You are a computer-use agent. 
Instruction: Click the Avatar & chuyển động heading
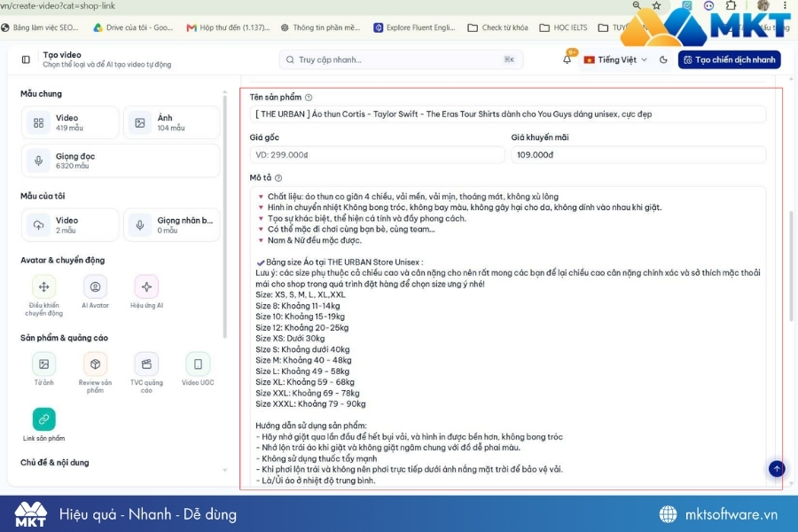pos(63,260)
